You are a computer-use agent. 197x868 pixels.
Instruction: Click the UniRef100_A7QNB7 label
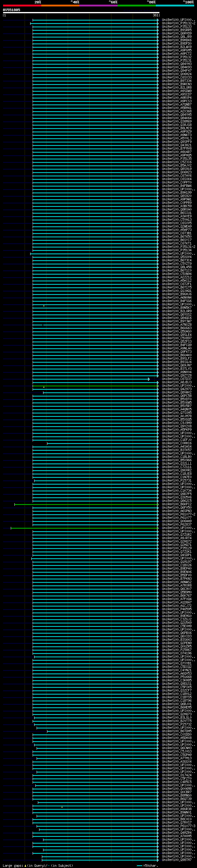(177, 104)
